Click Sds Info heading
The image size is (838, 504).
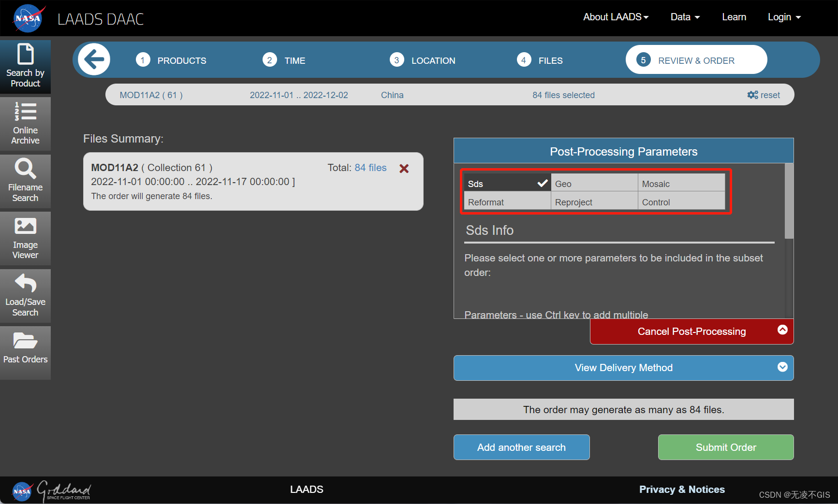489,230
